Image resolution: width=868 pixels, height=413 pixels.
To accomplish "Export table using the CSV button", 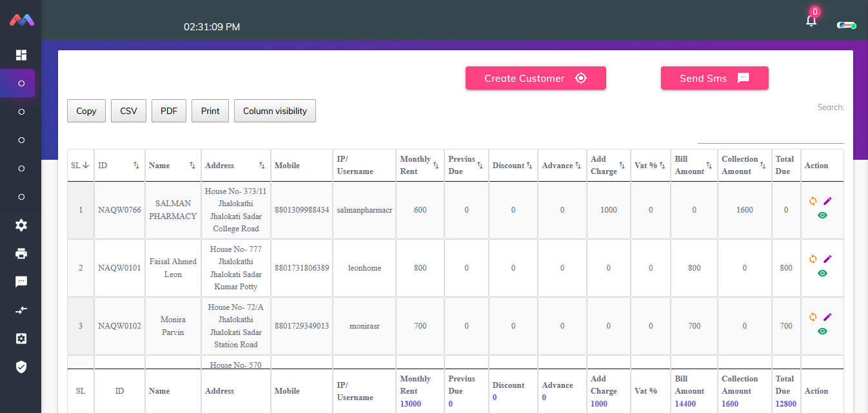I will point(128,111).
